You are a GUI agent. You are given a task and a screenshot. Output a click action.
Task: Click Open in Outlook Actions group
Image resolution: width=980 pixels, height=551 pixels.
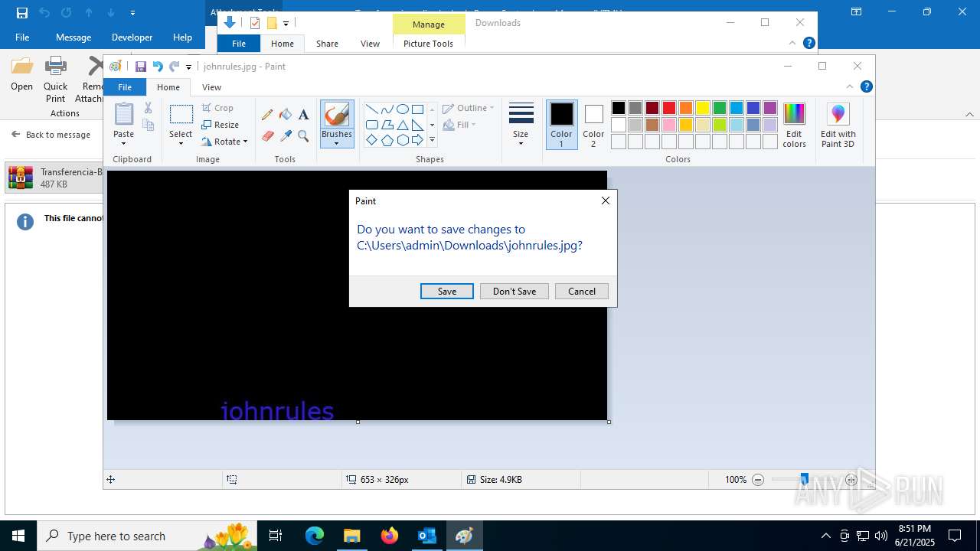click(22, 74)
